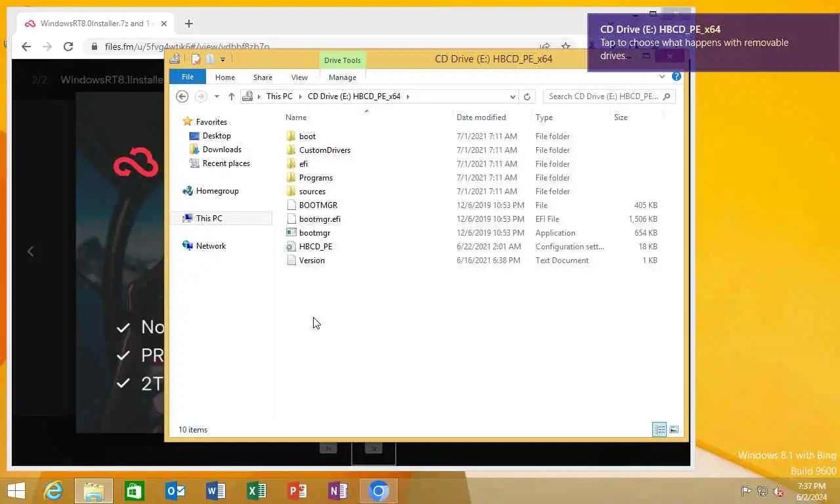Expand the chevron after This PC breadcrumb

pos(301,96)
